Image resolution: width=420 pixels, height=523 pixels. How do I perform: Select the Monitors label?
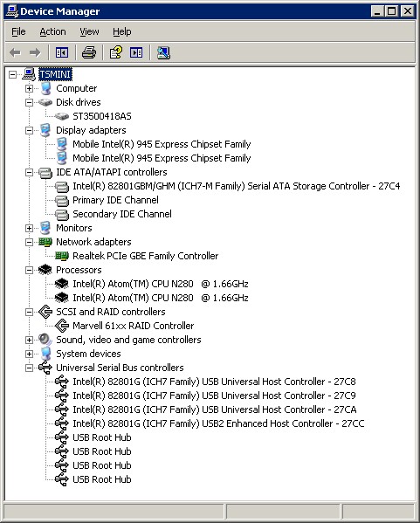[x=74, y=228]
